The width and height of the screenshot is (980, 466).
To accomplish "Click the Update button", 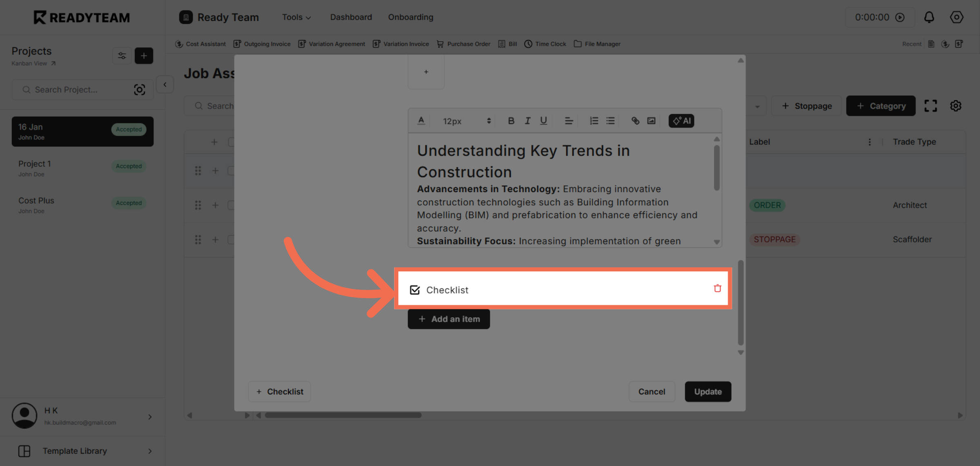I will click(708, 392).
